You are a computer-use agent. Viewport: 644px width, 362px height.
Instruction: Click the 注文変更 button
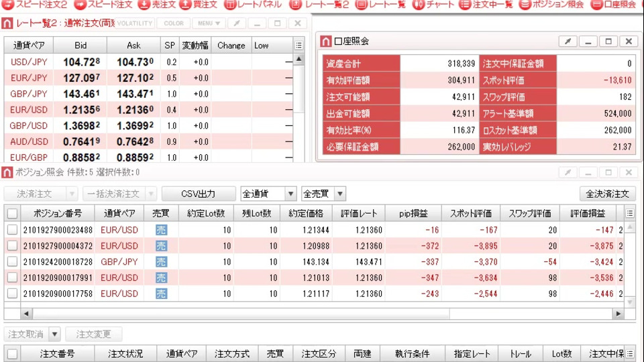(x=93, y=334)
